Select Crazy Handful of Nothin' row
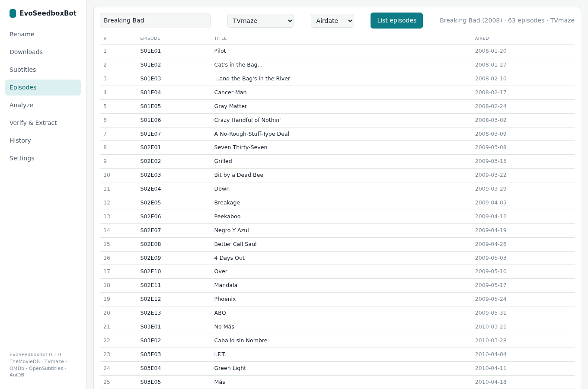This screenshot has height=389, width=588. (337, 120)
